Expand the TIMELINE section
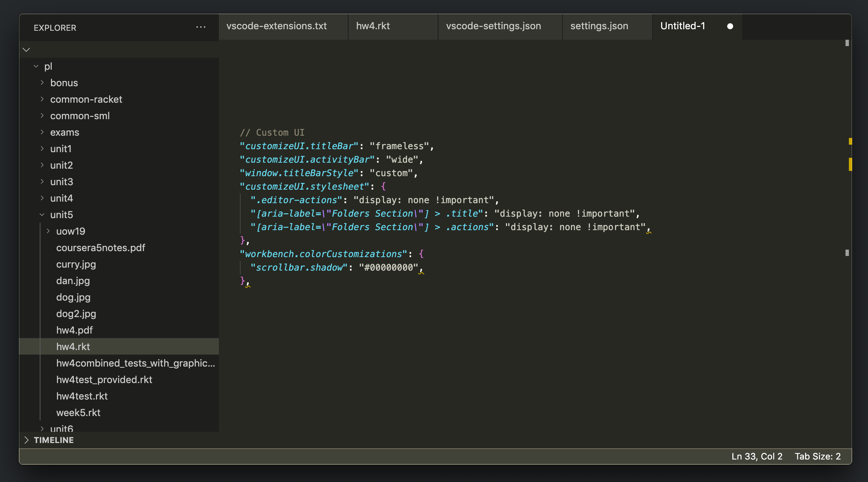The width and height of the screenshot is (868, 482). pyautogui.click(x=27, y=440)
